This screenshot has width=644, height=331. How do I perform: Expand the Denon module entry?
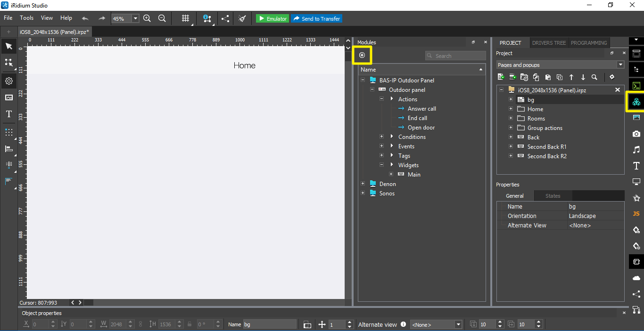pos(363,184)
